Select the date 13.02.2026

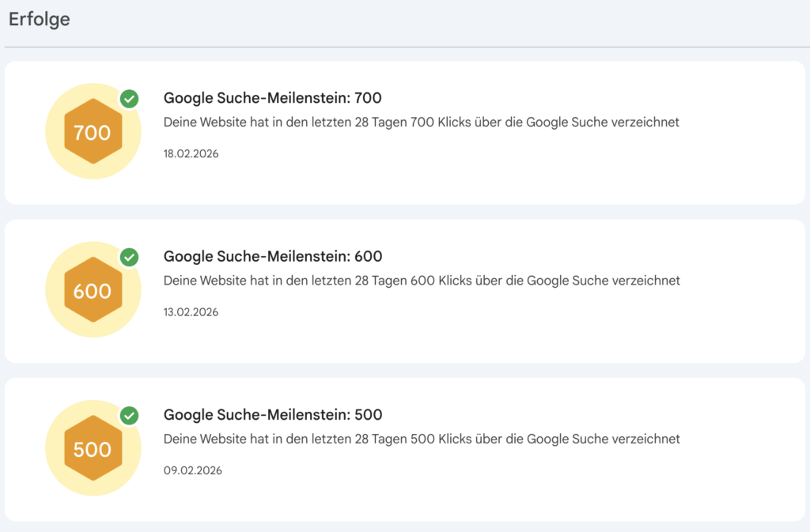click(x=192, y=311)
